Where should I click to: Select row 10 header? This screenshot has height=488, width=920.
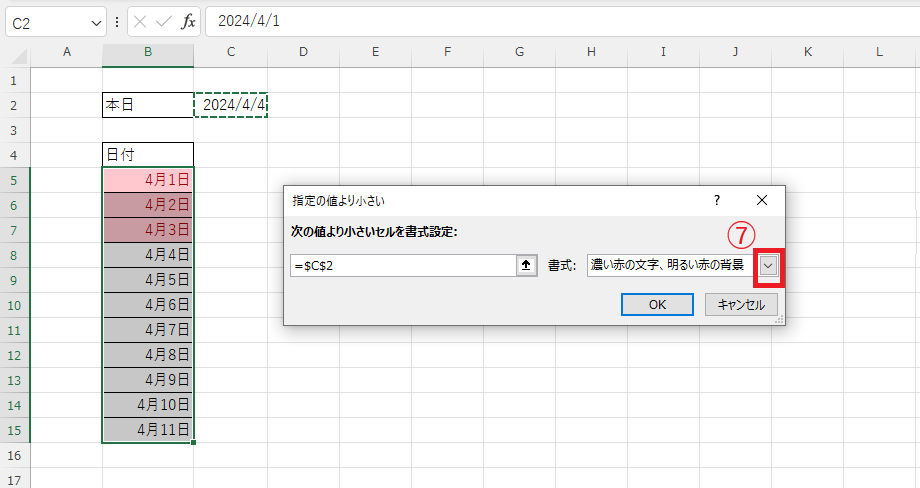(x=15, y=305)
